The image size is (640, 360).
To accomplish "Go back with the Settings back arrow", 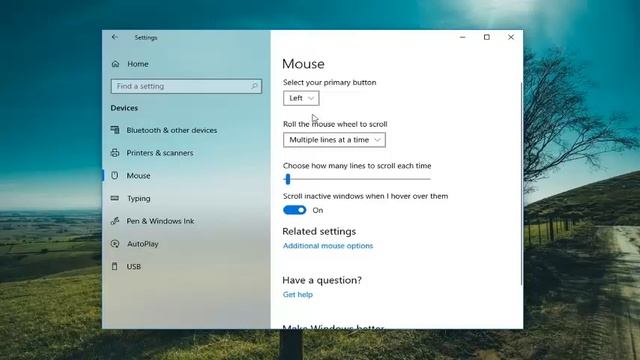I will pos(115,37).
